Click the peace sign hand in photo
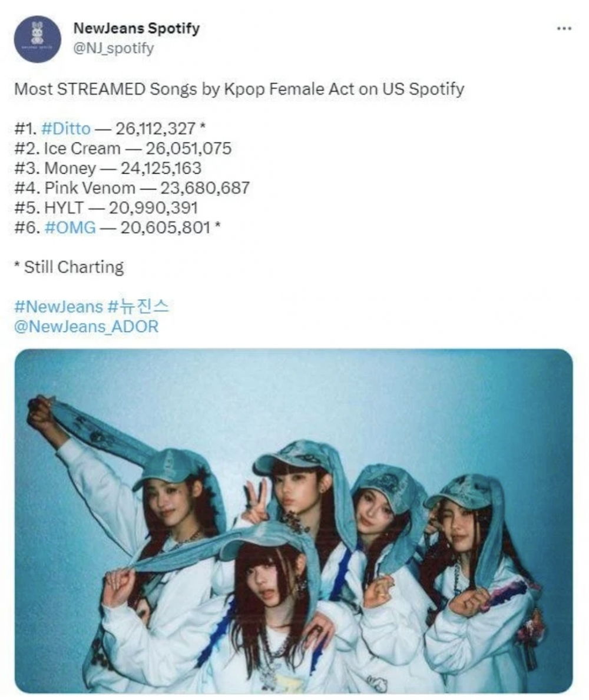The height and width of the screenshot is (700, 589). coord(255,501)
